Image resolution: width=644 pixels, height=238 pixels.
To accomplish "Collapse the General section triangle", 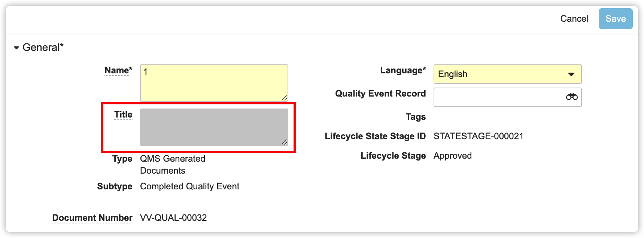I will click(x=16, y=48).
